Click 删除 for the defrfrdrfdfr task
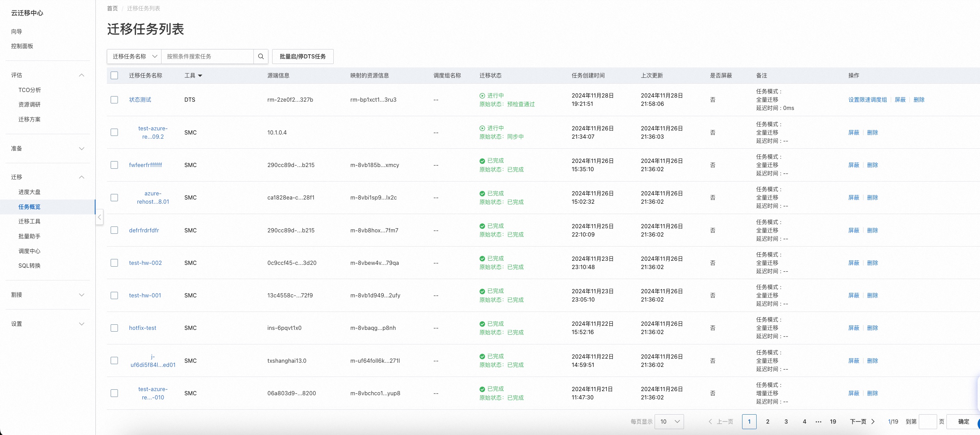980x435 pixels. [x=872, y=230]
